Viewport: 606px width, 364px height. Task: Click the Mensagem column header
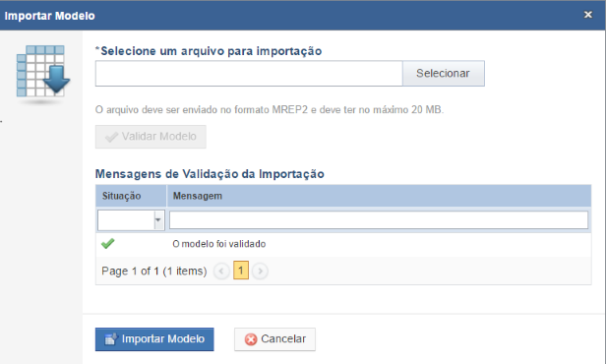379,196
